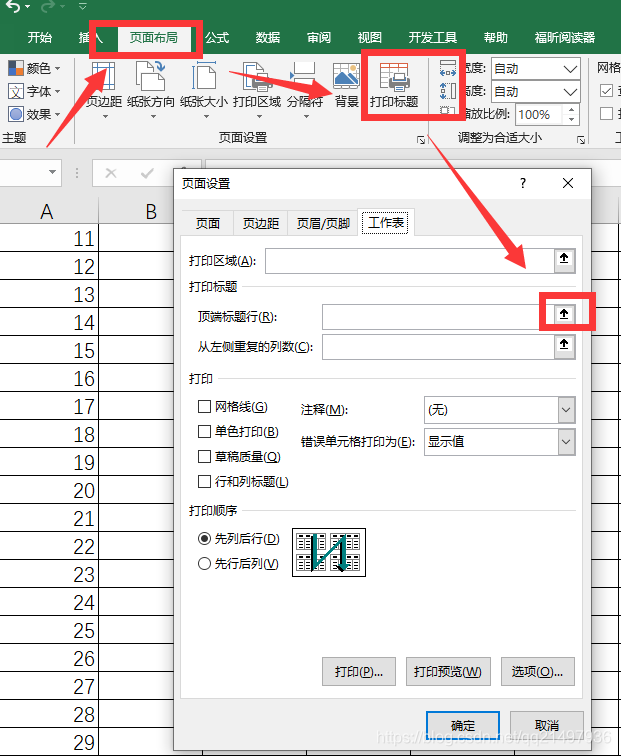Open the 页面设置 group dialog launcher
621x756 pixels.
[421, 140]
